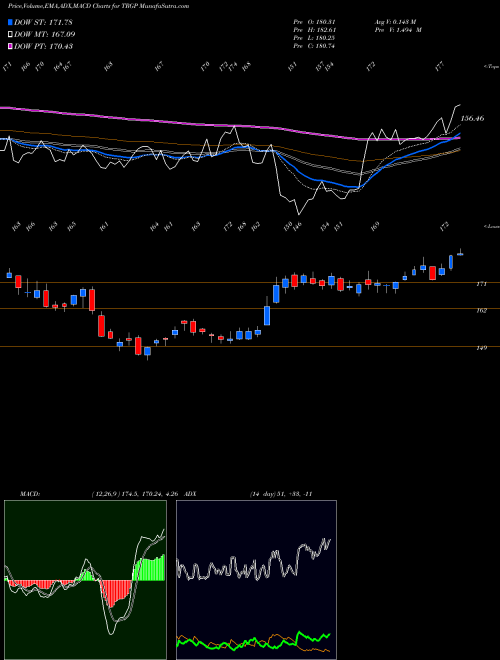The image size is (500, 660).
Task: Click the MACD panel heading
Action: point(29,494)
